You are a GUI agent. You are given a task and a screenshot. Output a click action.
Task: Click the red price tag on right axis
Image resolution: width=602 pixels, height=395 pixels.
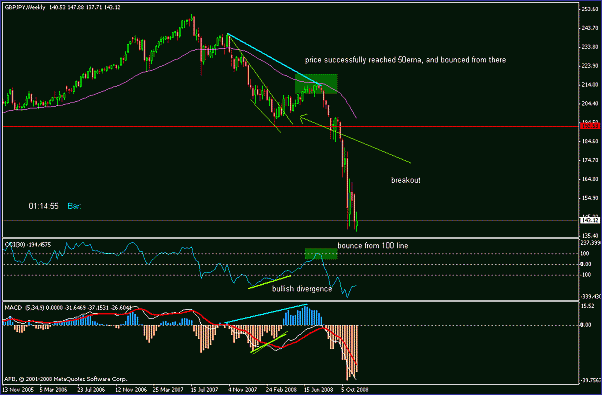click(x=590, y=126)
